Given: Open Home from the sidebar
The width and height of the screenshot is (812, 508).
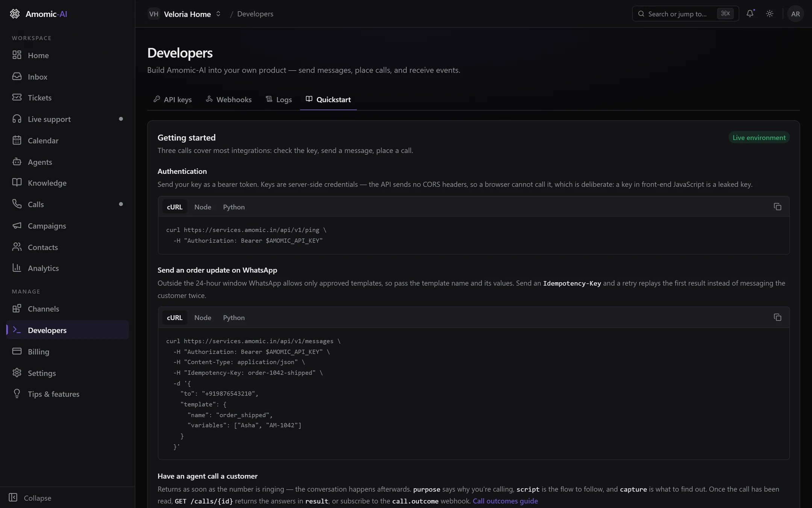Looking at the screenshot, I should 68,55.
